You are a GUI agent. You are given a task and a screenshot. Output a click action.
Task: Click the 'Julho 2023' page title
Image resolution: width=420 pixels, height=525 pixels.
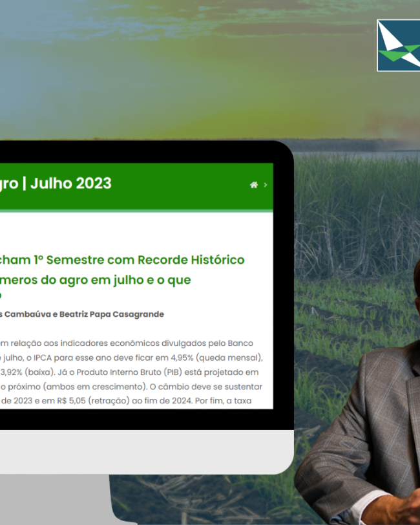point(70,184)
